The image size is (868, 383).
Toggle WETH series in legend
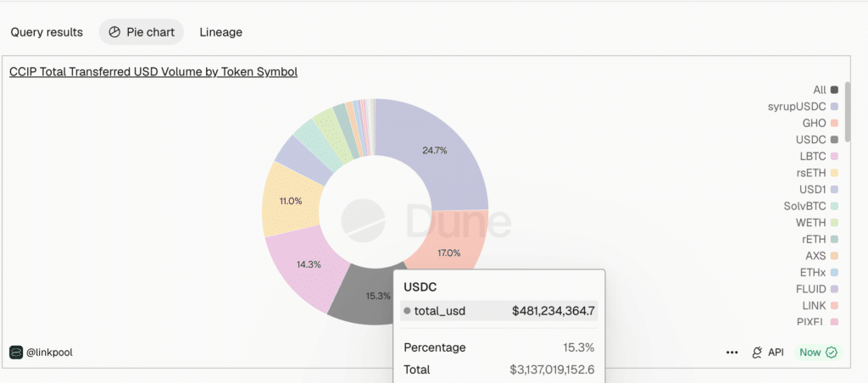pos(818,223)
